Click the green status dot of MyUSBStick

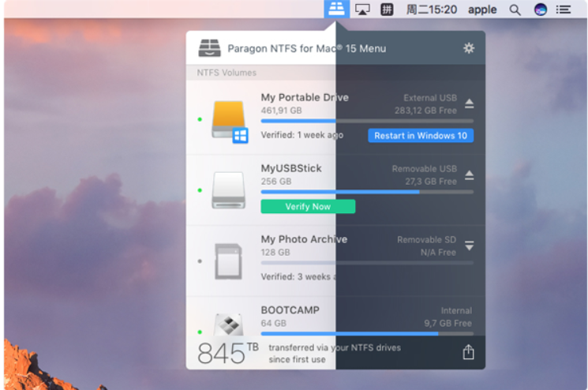point(200,190)
